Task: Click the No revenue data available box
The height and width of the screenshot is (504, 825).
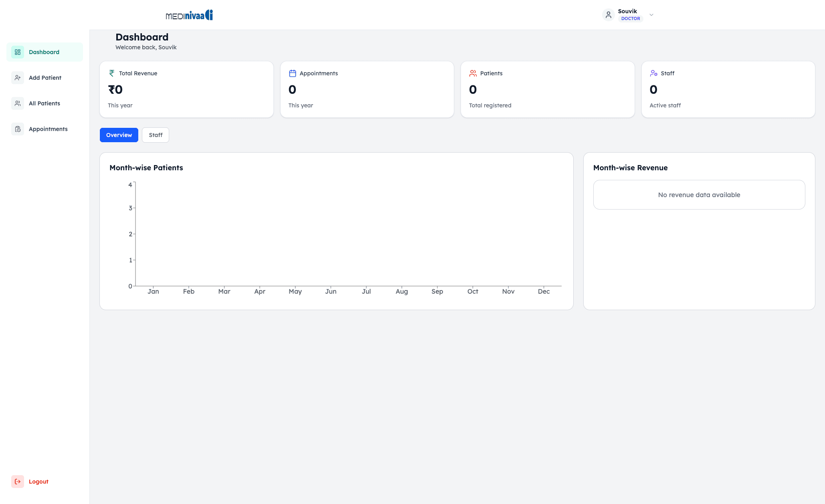Action: pyautogui.click(x=699, y=195)
